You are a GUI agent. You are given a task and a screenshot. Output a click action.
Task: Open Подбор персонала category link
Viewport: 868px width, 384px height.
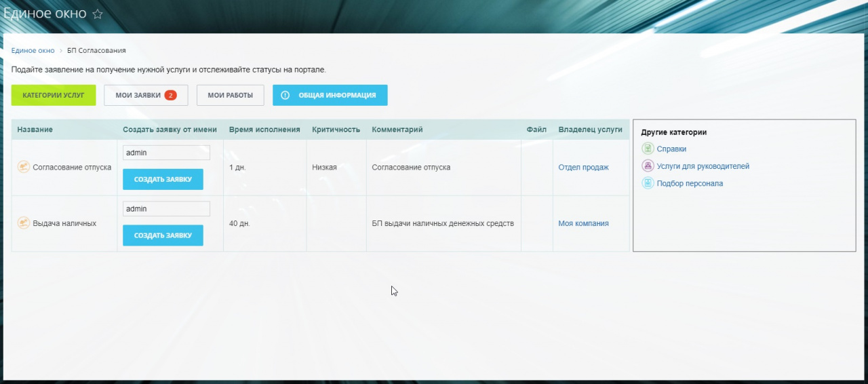[690, 183]
